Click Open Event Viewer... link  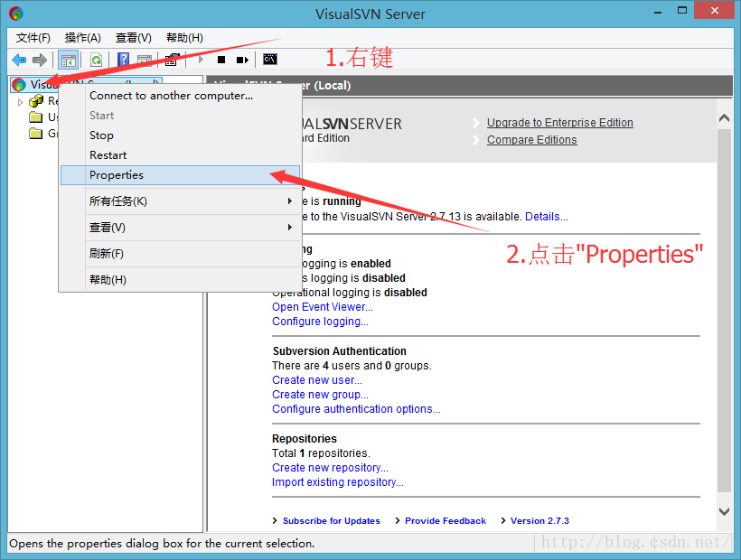pyautogui.click(x=323, y=307)
